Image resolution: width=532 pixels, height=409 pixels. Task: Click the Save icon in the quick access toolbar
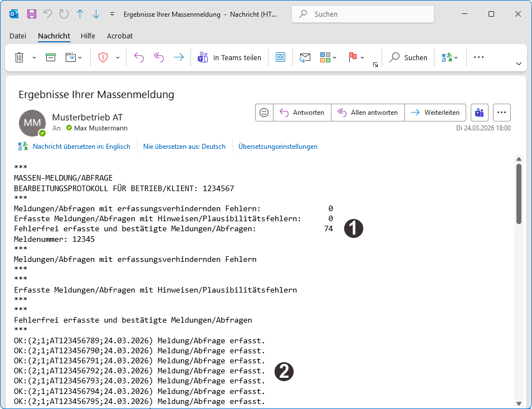[31, 14]
